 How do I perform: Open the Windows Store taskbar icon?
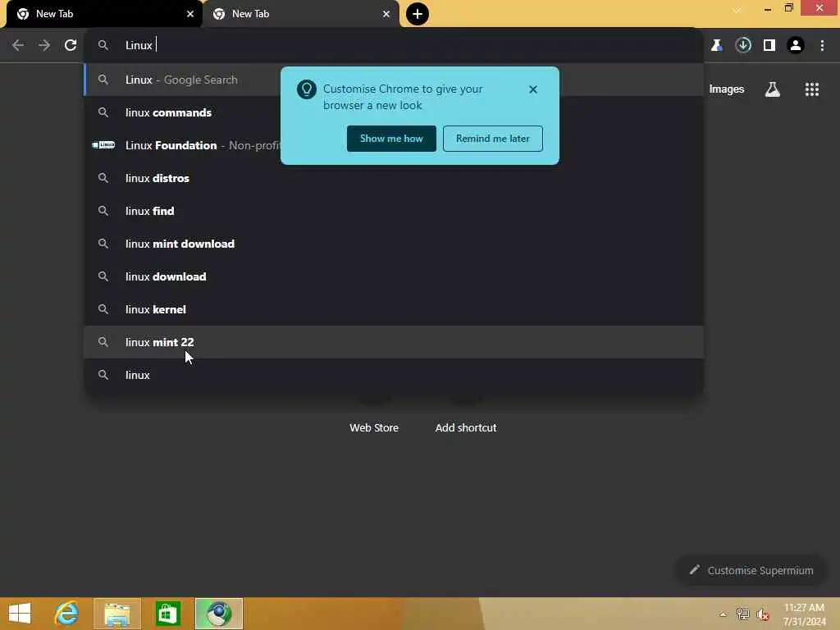[167, 614]
